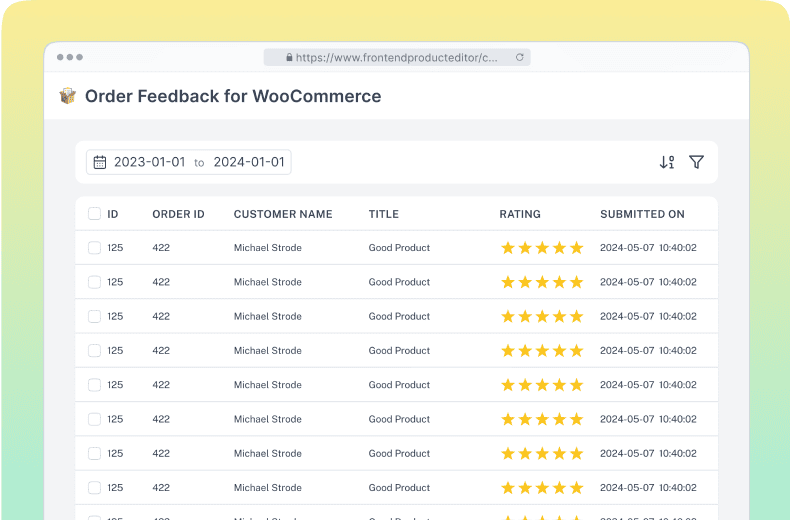This screenshot has height=520, width=790.
Task: Open Michael Strode in the third row
Action: point(267,316)
